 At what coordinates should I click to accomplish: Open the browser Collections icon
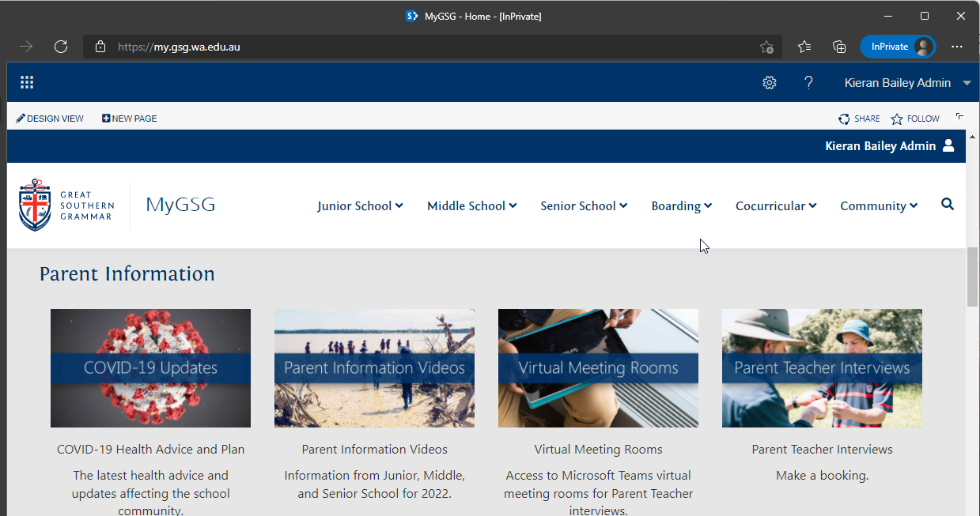point(839,47)
